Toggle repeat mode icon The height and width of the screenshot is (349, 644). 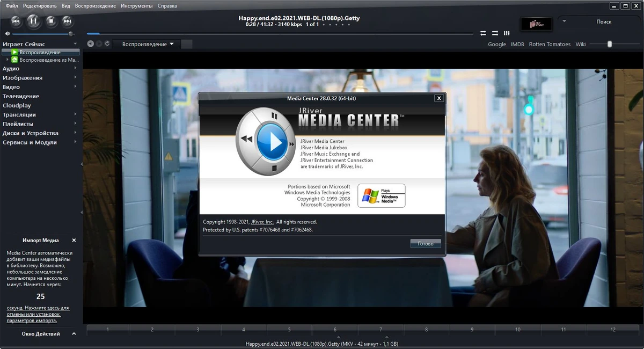point(483,33)
